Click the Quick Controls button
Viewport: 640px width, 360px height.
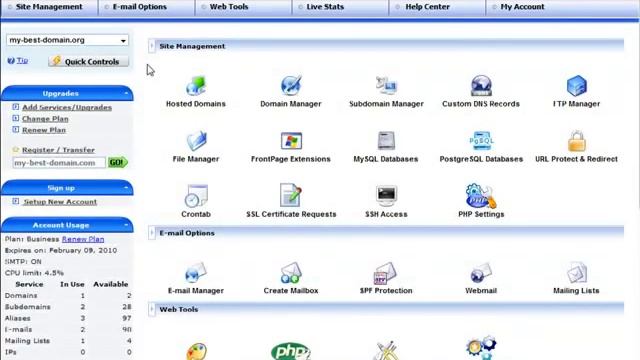(88, 61)
